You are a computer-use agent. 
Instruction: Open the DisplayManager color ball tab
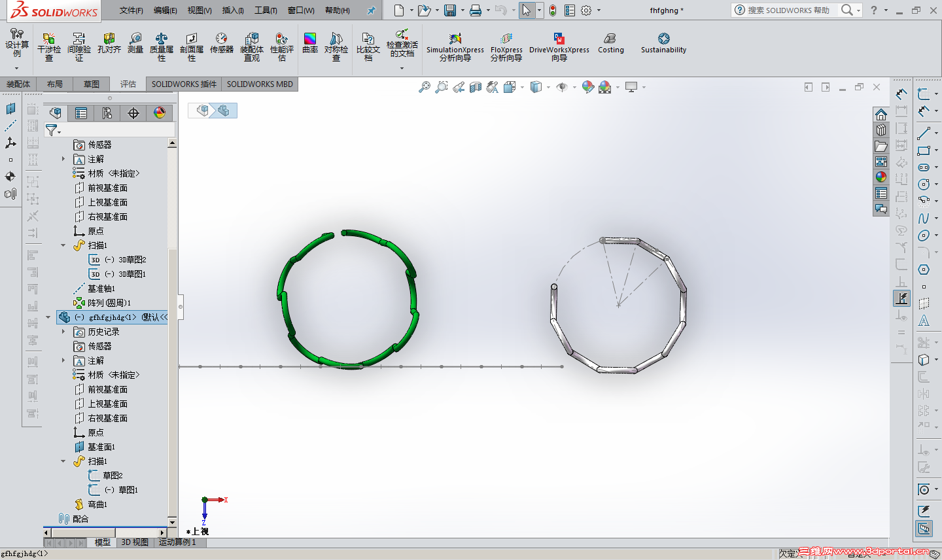[x=160, y=113]
